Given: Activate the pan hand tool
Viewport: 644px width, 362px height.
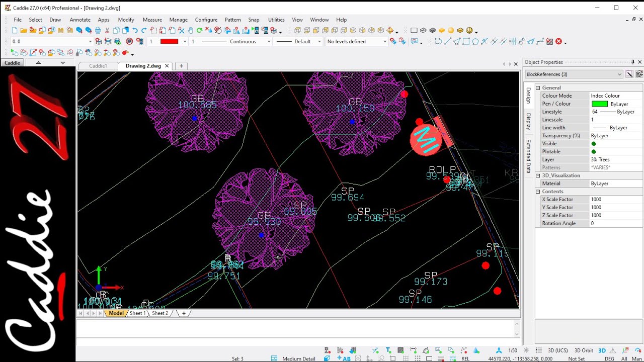Looking at the screenshot, I should coord(190,31).
